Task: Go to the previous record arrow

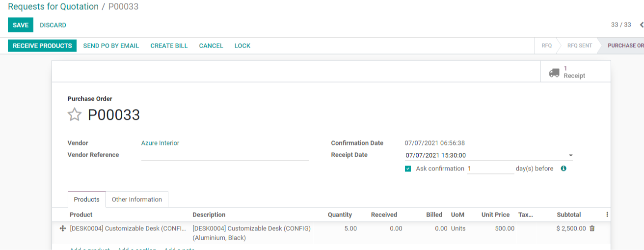Action: tap(641, 25)
